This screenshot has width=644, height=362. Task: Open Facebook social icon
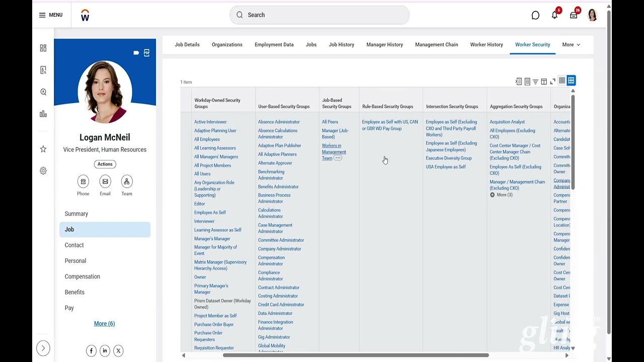tap(91, 350)
